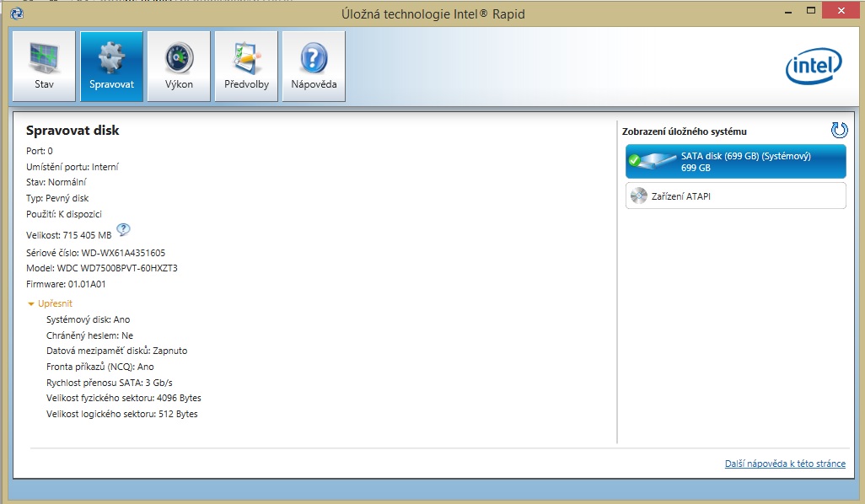Click Chráněný heslem: Ne text

coord(89,335)
